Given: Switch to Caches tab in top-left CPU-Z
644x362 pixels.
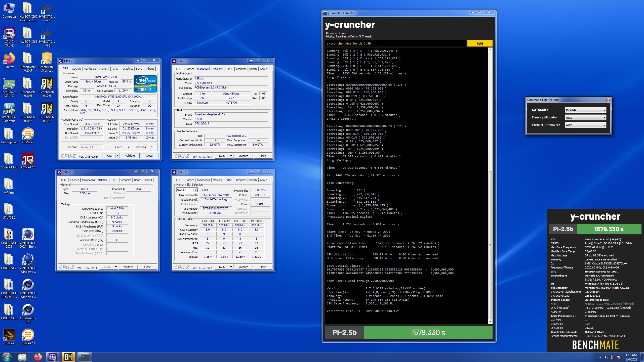Looking at the screenshot, I should [x=76, y=69].
